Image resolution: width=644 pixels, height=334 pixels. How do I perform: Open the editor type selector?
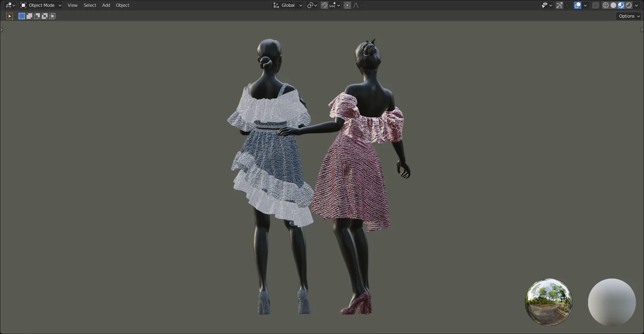click(10, 5)
